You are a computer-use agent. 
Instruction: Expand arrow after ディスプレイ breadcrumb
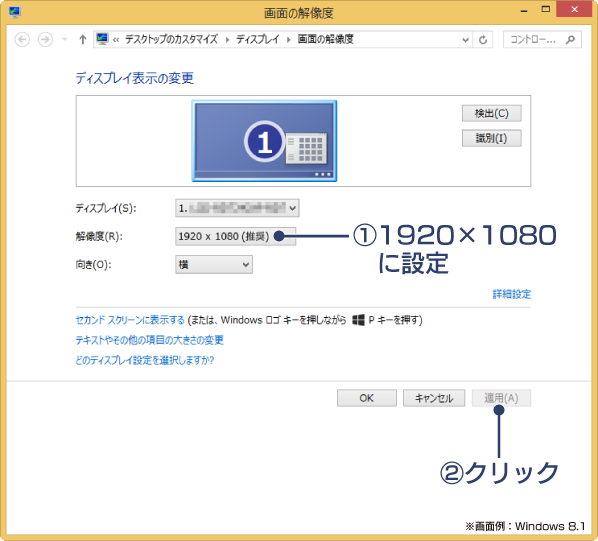288,40
